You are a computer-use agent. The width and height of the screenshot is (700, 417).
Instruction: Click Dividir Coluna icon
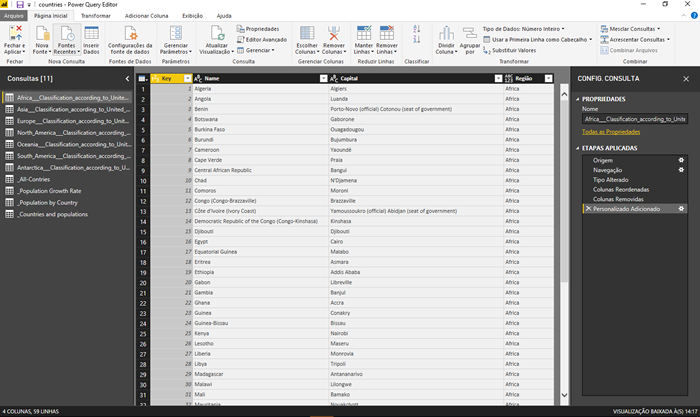[x=446, y=33]
